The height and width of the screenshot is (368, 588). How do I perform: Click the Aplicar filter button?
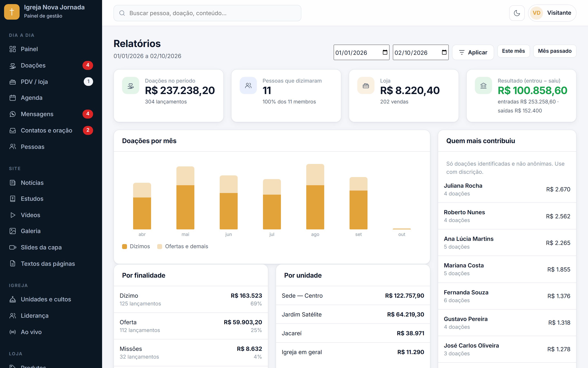pyautogui.click(x=473, y=52)
